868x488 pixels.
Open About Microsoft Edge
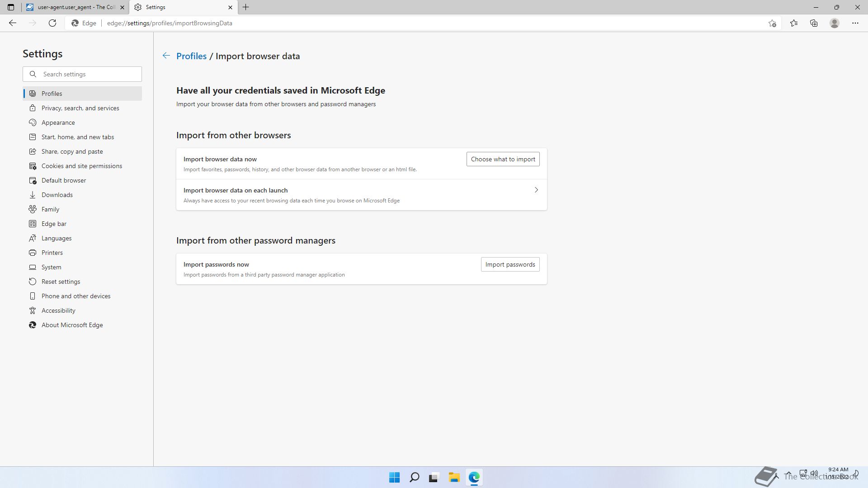[x=82, y=325]
